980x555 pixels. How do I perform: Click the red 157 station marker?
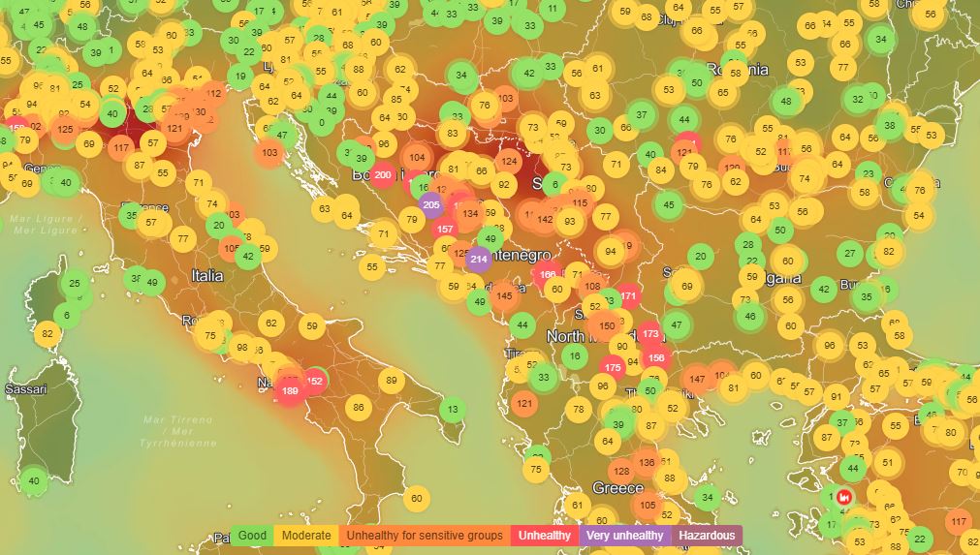coord(445,230)
